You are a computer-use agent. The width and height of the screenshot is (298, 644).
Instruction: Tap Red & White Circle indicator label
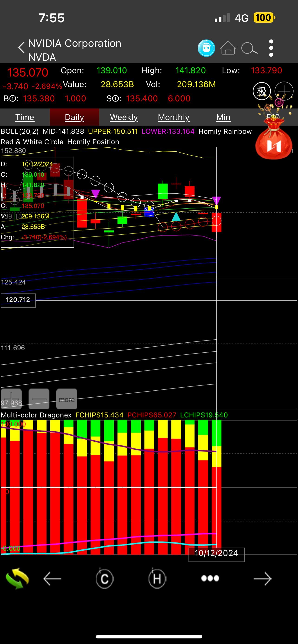pyautogui.click(x=32, y=142)
